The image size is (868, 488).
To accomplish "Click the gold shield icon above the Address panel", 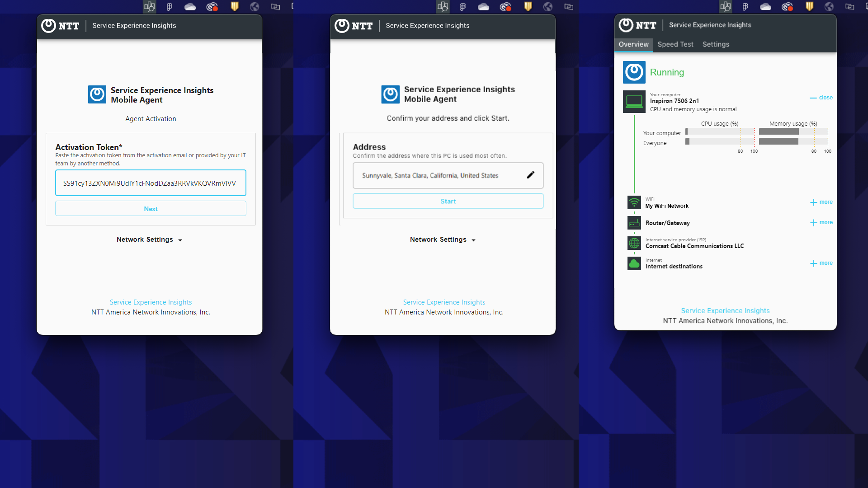I will point(528,6).
